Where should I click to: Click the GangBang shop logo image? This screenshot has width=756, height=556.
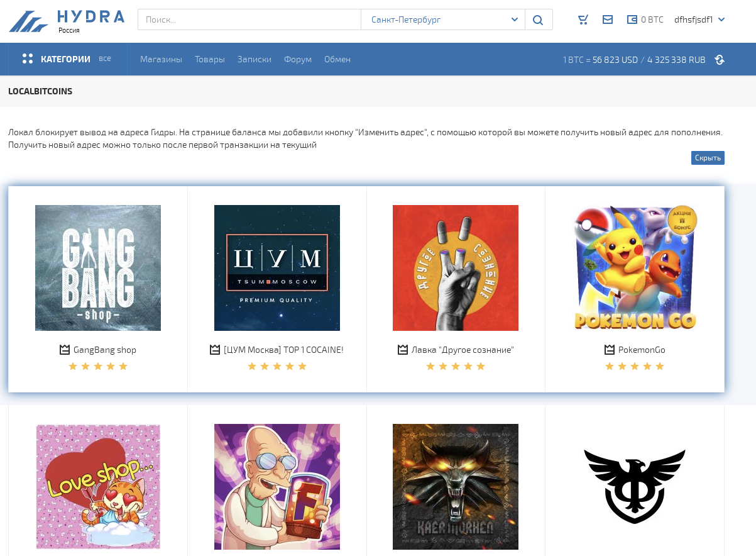pyautogui.click(x=98, y=268)
